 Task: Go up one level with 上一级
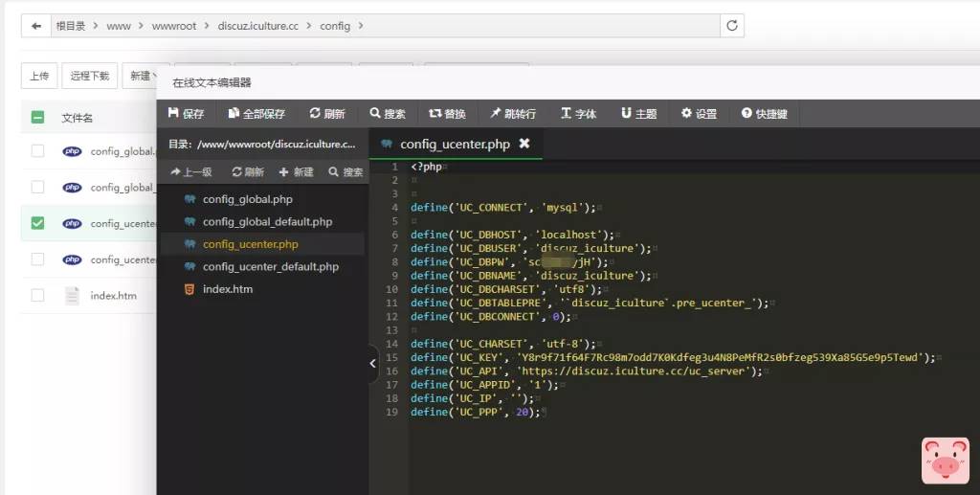(x=190, y=172)
